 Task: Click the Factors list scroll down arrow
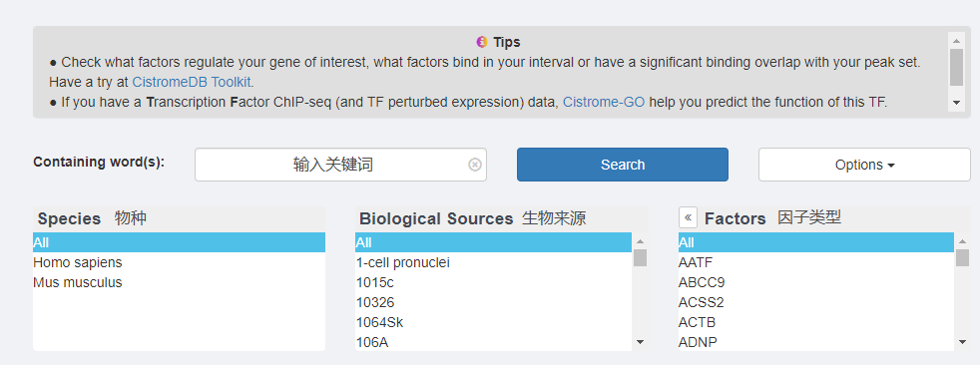pyautogui.click(x=962, y=342)
